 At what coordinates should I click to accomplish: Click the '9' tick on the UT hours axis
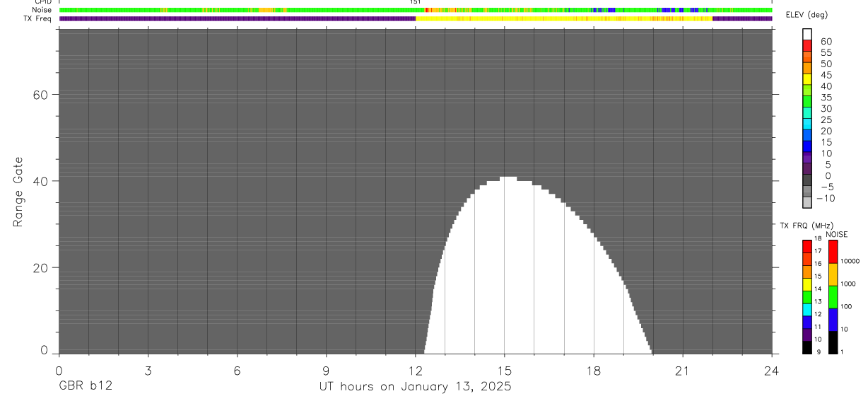tap(326, 371)
